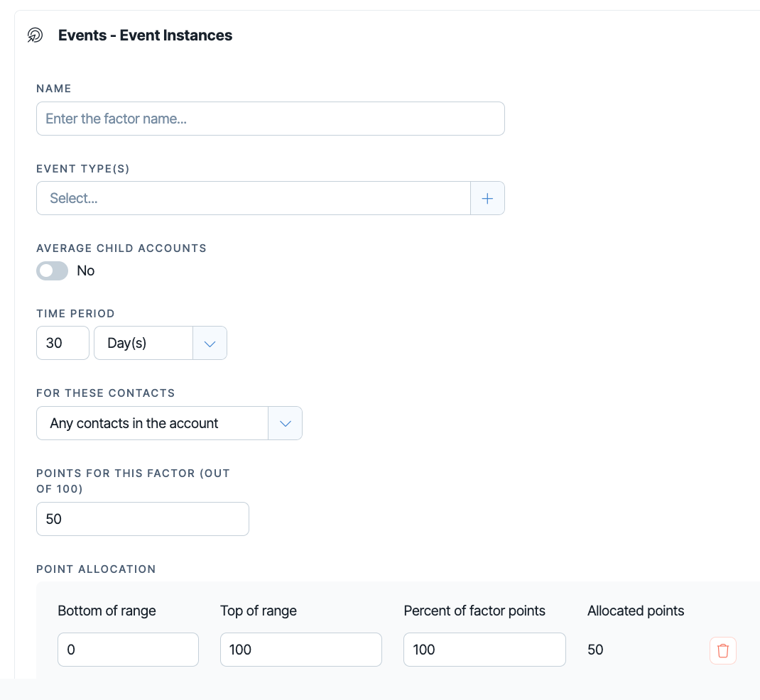Click the plus icon next to Event Type(s)
Image resolution: width=760 pixels, height=700 pixels.
pyautogui.click(x=487, y=198)
